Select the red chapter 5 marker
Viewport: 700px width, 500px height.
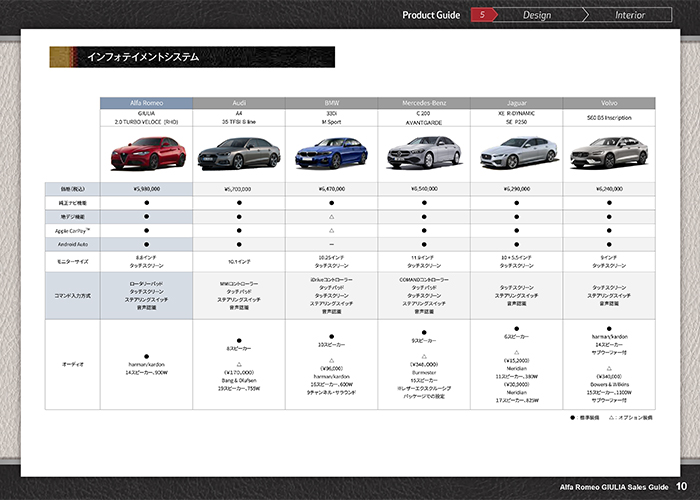click(x=483, y=15)
